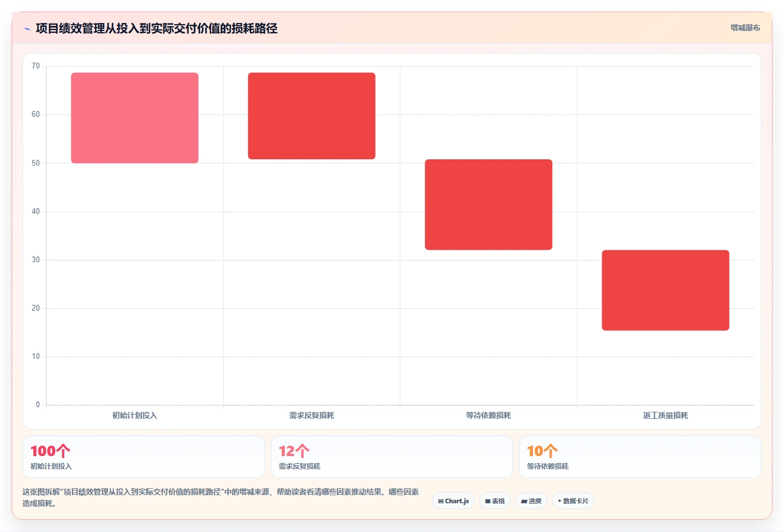Click the chart title 项目绩效管理从投入到实际交付价值的损耗路径
Image resolution: width=784 pixels, height=532 pixels.
156,28
